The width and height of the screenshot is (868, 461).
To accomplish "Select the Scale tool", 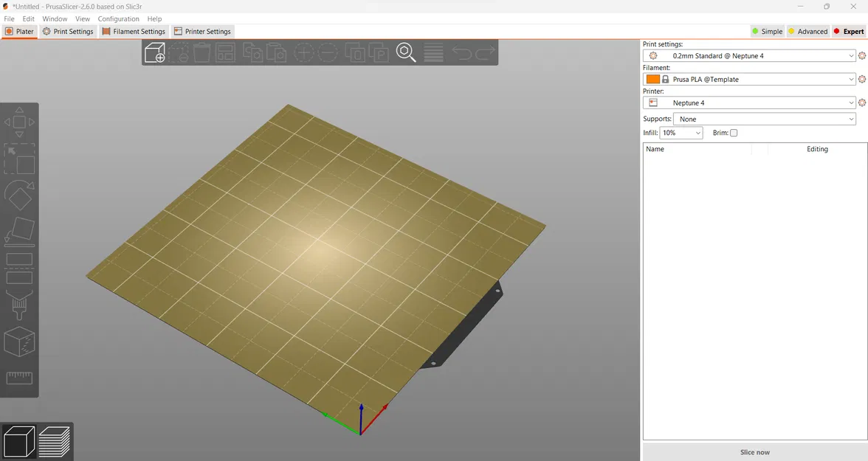I will click(20, 159).
